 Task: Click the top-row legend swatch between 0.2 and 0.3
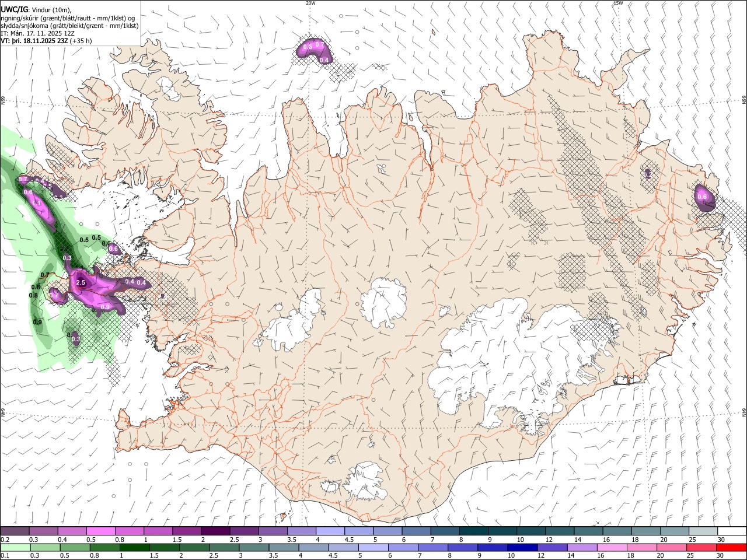pyautogui.click(x=15, y=531)
